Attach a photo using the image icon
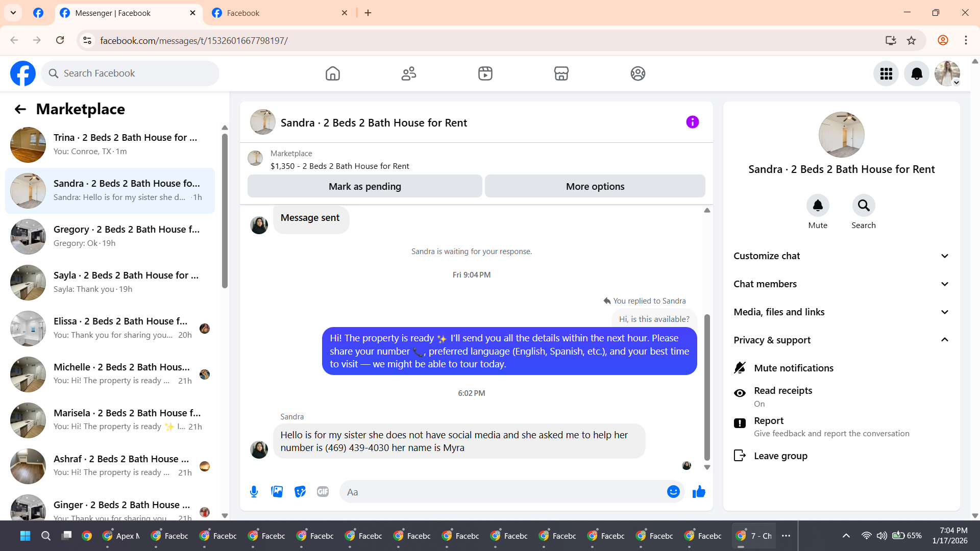Image resolution: width=980 pixels, height=551 pixels. click(277, 492)
